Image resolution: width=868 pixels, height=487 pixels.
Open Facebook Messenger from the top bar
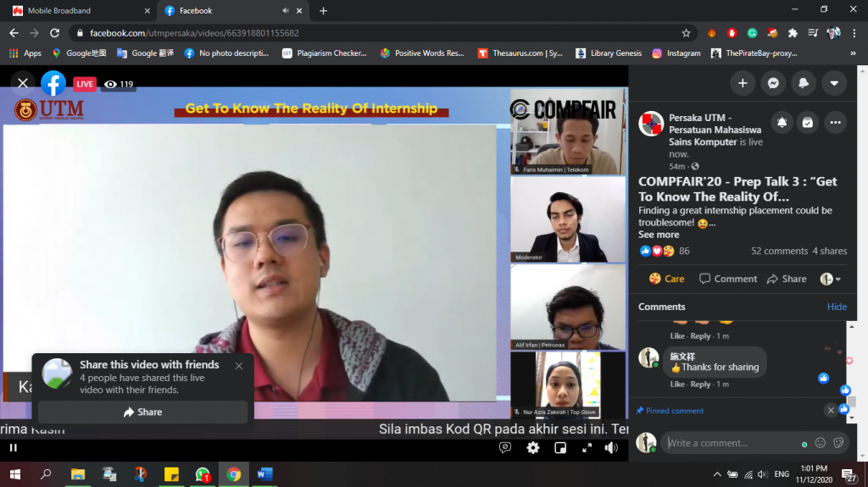pos(773,83)
